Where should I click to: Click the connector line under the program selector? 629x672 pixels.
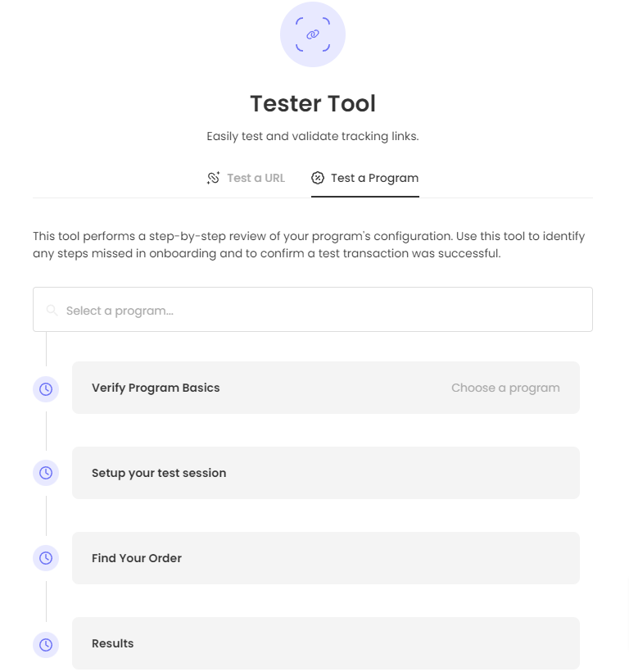click(x=46, y=348)
